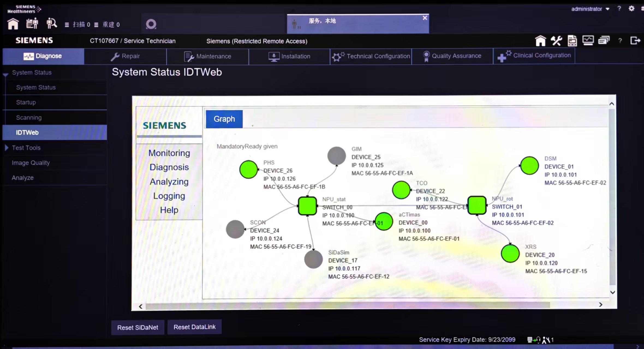The image size is (644, 349).
Task: Open the patient search magnifier icon
Action: coord(51,23)
